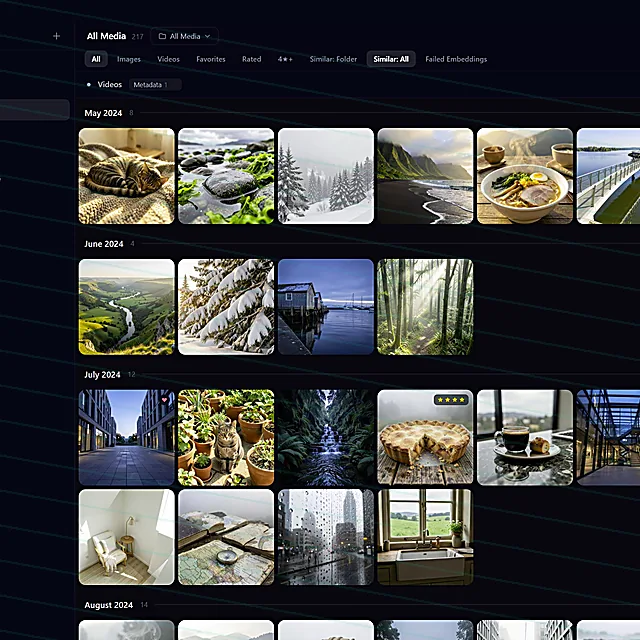
Task: Select the Similar: All tab
Action: (391, 59)
